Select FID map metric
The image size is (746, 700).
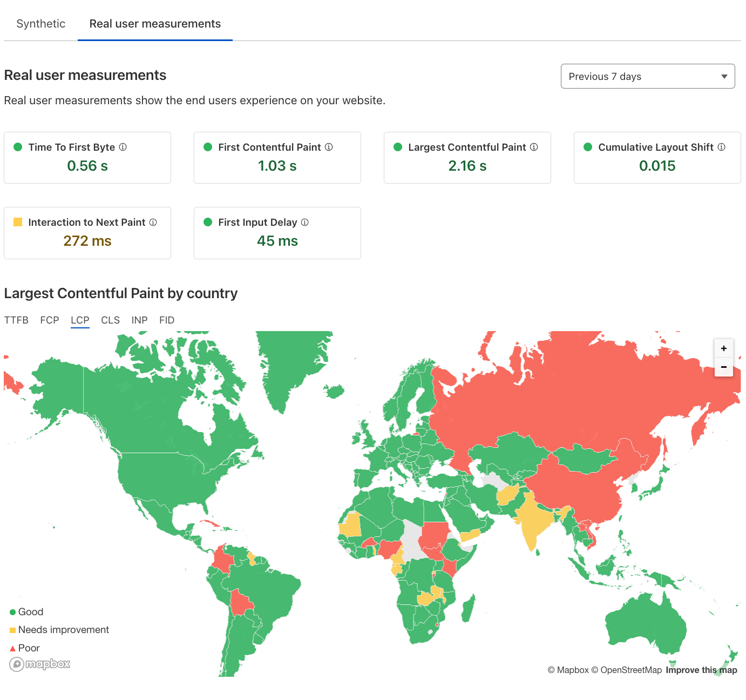tap(167, 320)
